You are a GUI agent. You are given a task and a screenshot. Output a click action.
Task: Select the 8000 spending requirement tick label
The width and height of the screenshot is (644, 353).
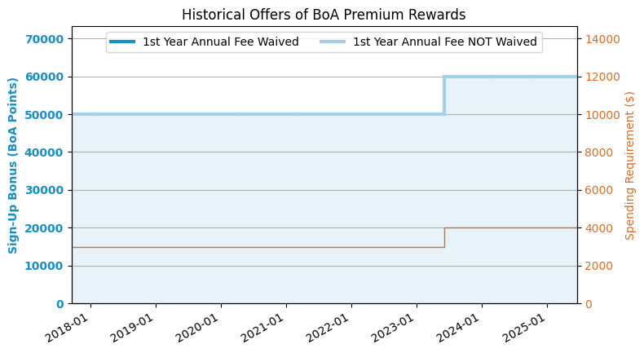click(x=598, y=152)
